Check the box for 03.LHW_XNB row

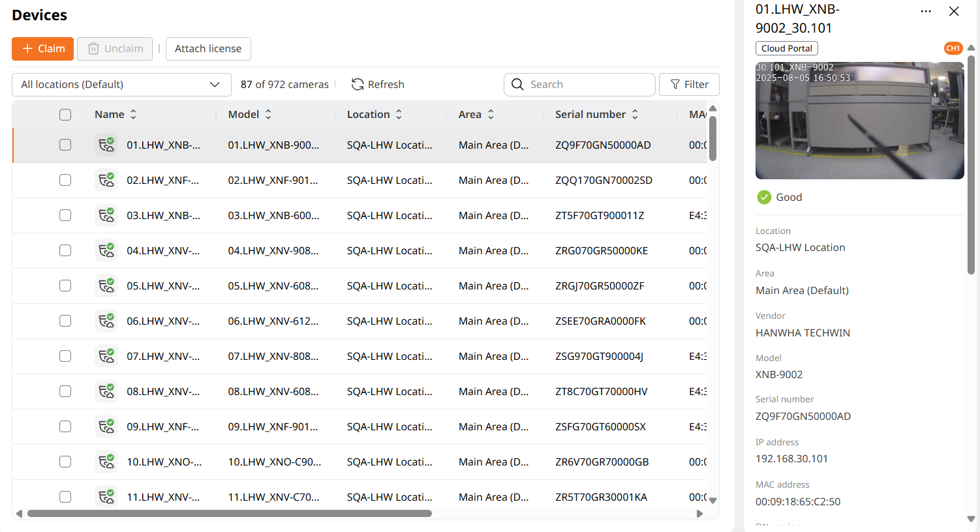pos(65,215)
